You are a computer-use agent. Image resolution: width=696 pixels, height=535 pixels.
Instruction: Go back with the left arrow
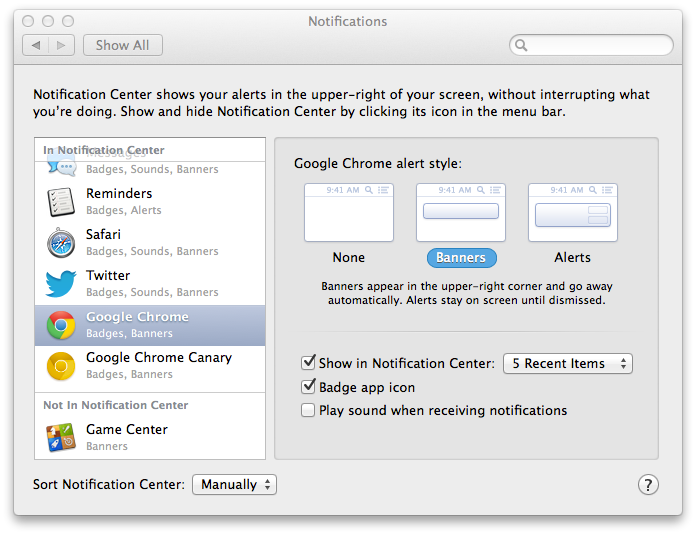[x=36, y=45]
